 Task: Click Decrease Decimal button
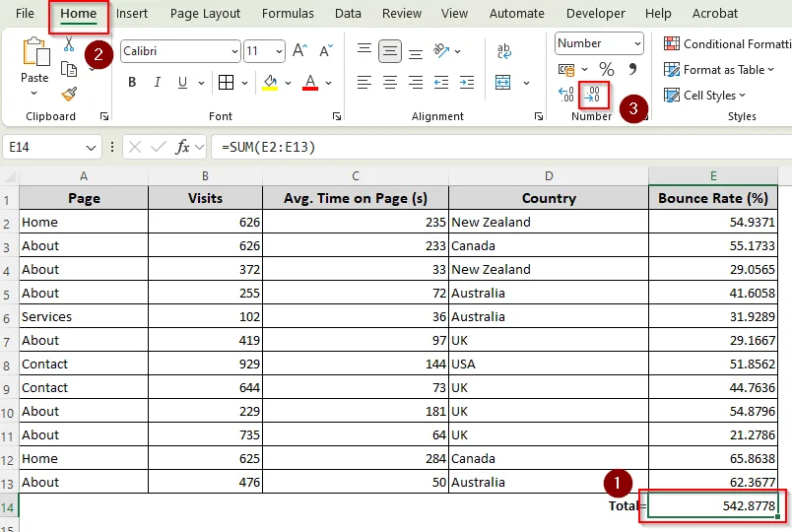tap(593, 95)
